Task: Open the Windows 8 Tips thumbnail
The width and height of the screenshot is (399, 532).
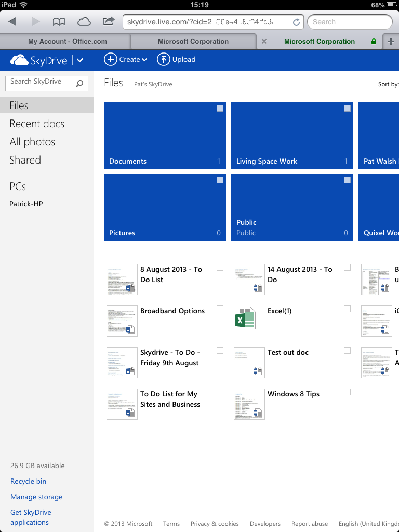Action: (249, 404)
